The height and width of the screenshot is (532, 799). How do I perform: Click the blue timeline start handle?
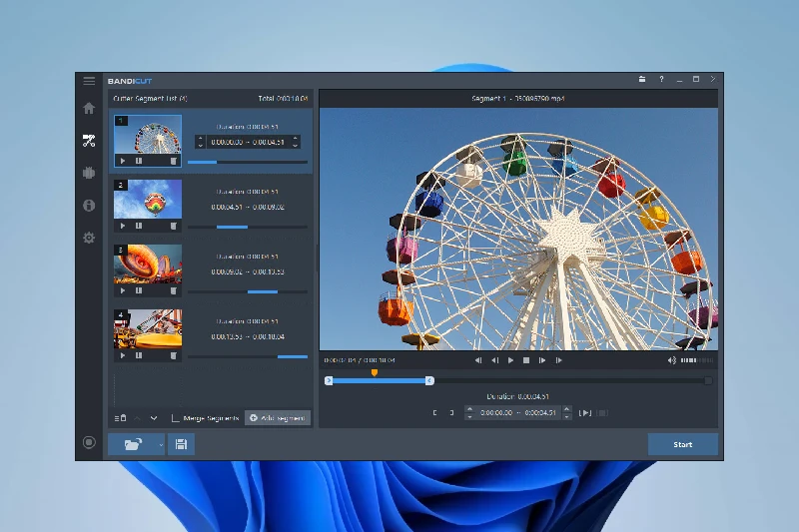(x=329, y=381)
